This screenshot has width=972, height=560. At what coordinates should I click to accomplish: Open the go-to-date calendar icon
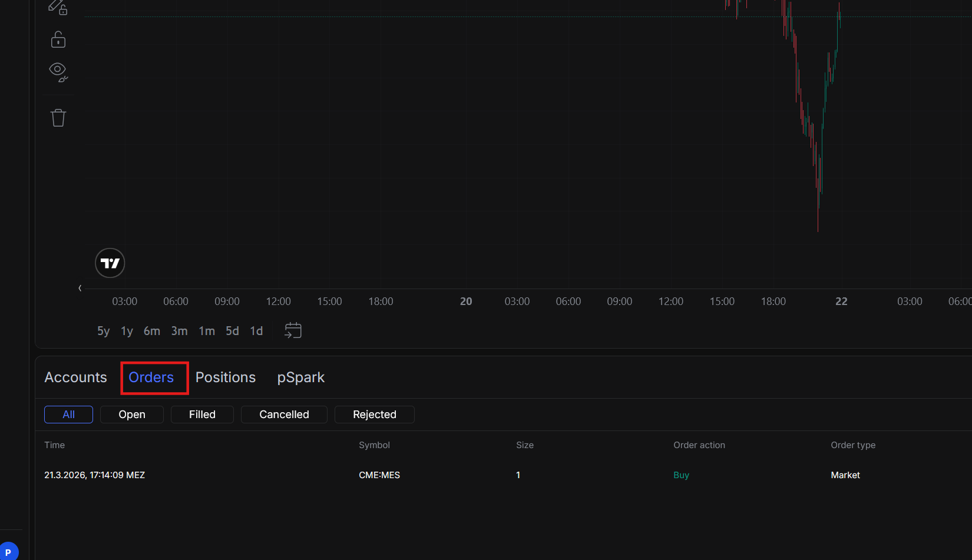click(293, 330)
